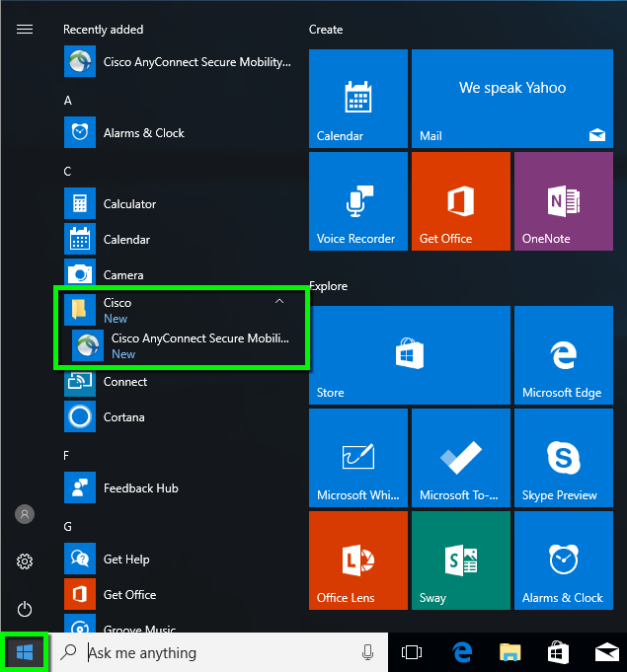Launch Cisco AnyConnect under Recently added
This screenshot has width=627, height=672.
[x=178, y=62]
